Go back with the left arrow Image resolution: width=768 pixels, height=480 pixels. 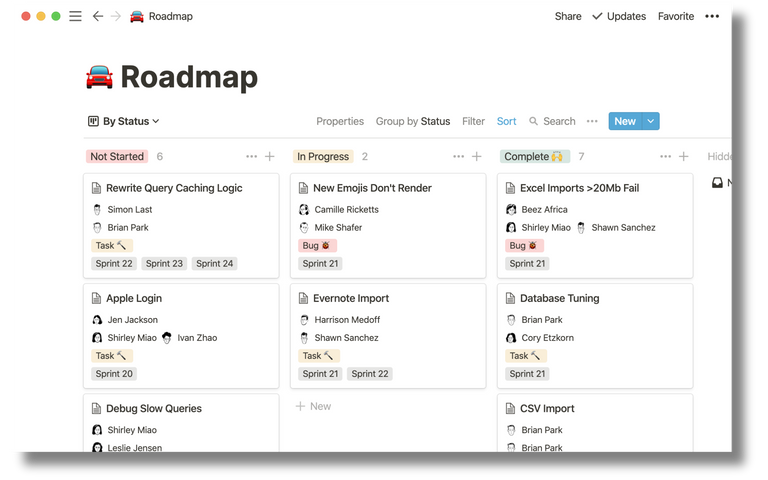pyautogui.click(x=97, y=16)
